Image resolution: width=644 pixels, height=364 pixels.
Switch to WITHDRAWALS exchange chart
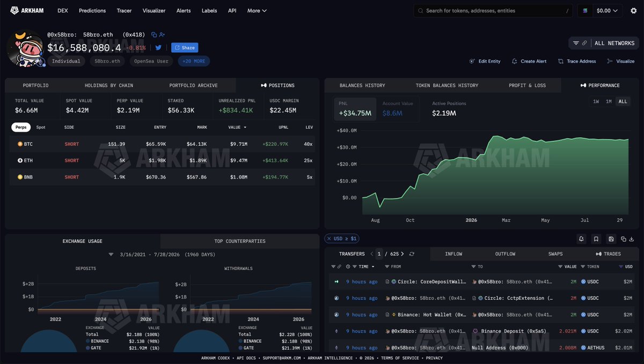click(x=238, y=268)
